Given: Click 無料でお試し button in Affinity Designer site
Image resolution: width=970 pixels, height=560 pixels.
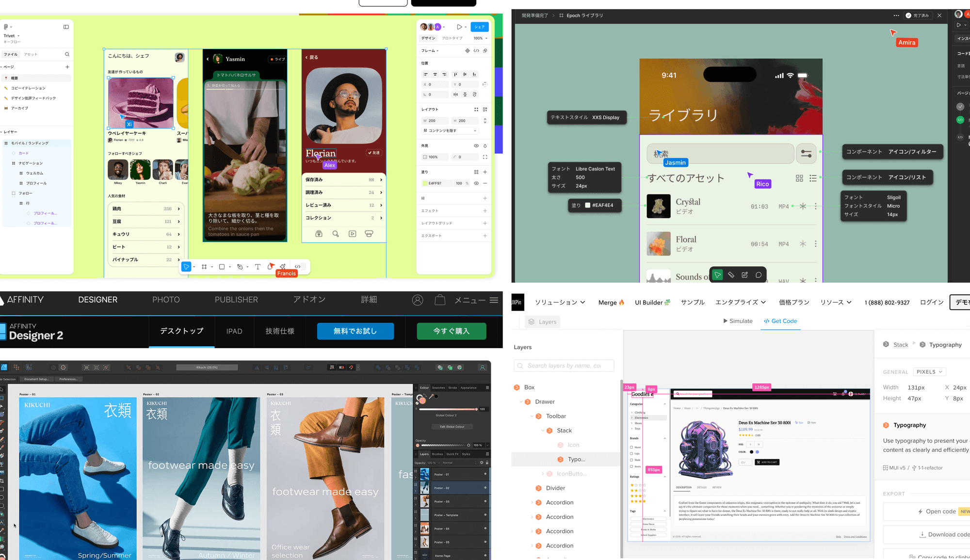Looking at the screenshot, I should [356, 331].
